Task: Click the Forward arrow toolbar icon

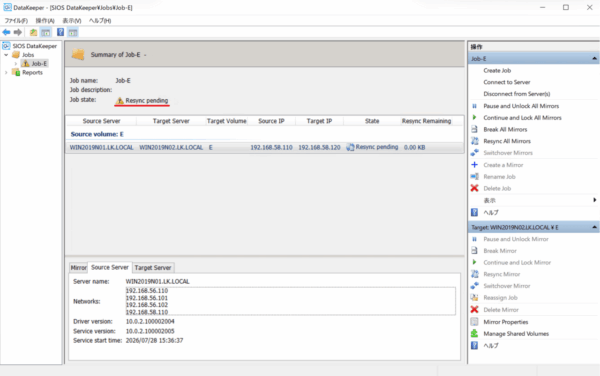Action: (18, 33)
